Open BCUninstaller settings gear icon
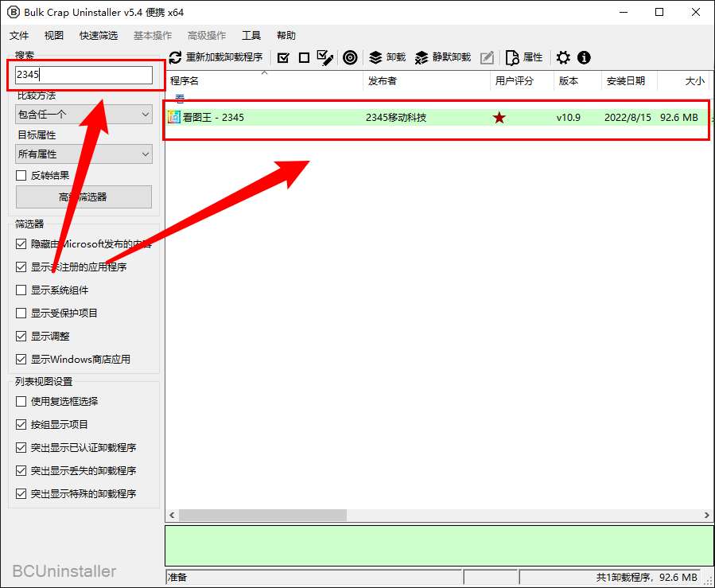 tap(563, 57)
